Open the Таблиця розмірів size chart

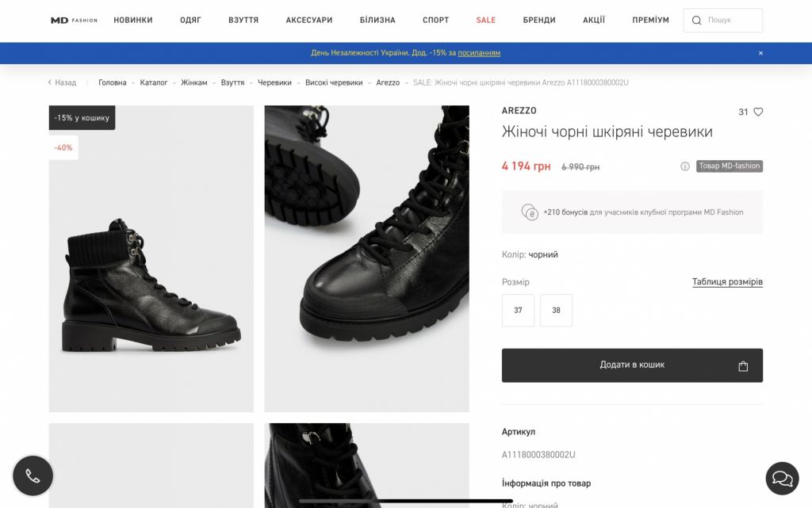(728, 282)
